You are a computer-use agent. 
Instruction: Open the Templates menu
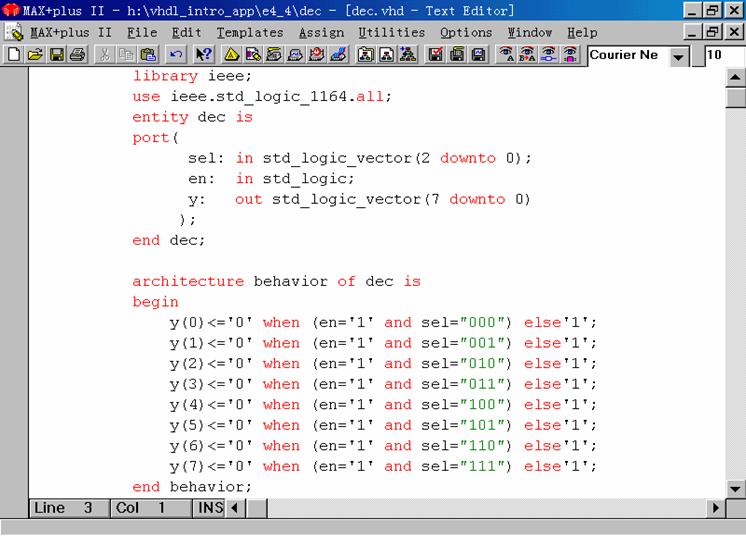click(x=250, y=32)
